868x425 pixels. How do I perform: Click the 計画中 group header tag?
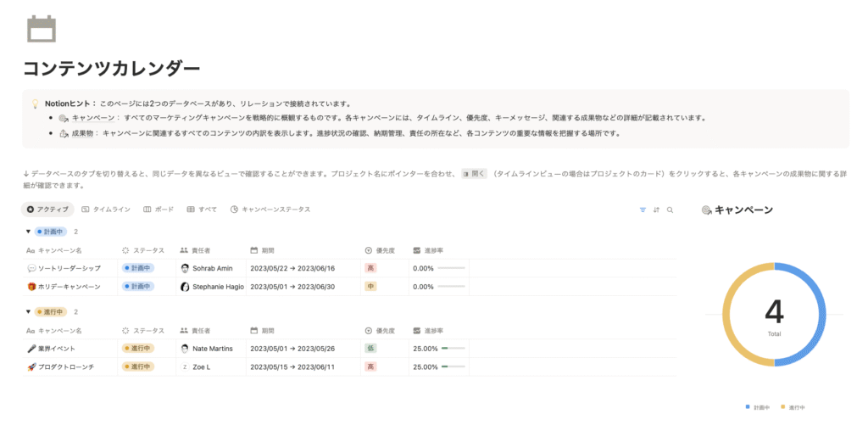(50, 232)
